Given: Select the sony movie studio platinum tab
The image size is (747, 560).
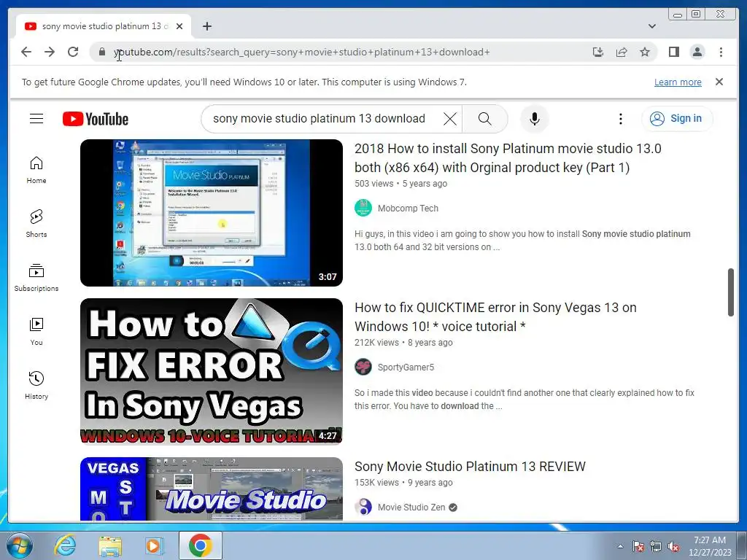Looking at the screenshot, I should click(x=104, y=27).
